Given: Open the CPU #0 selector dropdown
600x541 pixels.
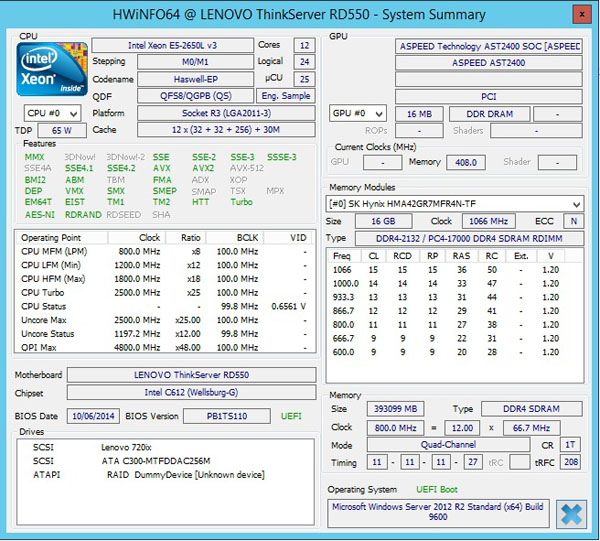Looking at the screenshot, I should pyautogui.click(x=54, y=114).
